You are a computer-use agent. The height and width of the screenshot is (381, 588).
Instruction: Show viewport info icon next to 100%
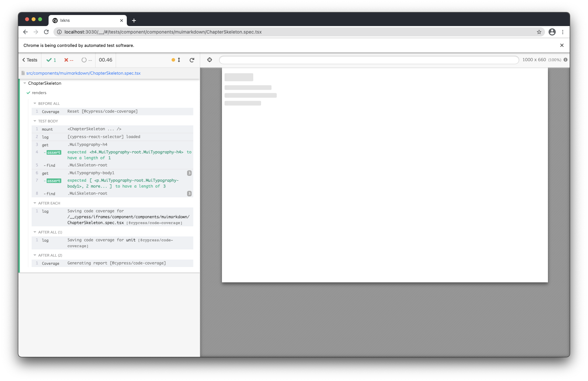566,60
